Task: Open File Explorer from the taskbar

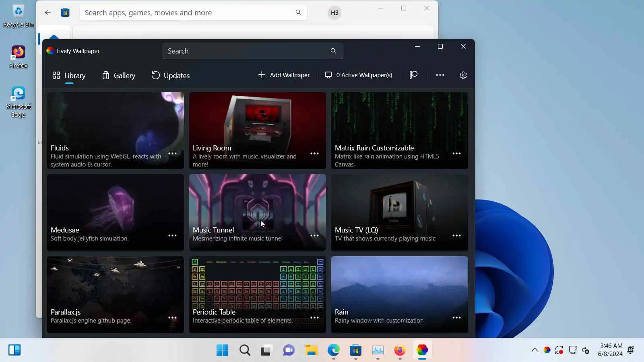Action: (x=311, y=350)
